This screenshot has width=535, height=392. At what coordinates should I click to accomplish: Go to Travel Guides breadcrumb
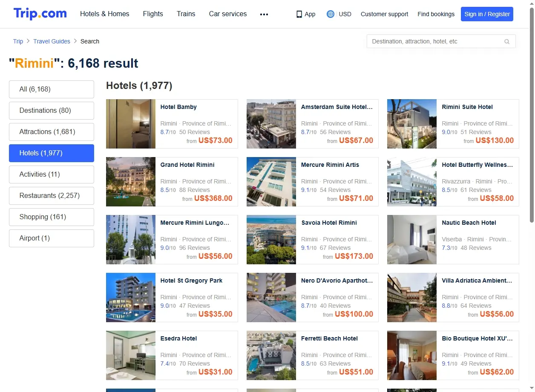coord(52,41)
